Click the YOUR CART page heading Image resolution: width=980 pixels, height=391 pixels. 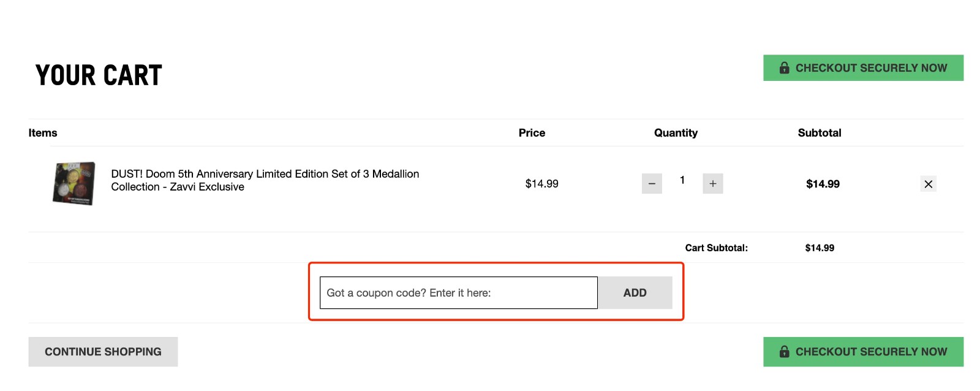(98, 74)
